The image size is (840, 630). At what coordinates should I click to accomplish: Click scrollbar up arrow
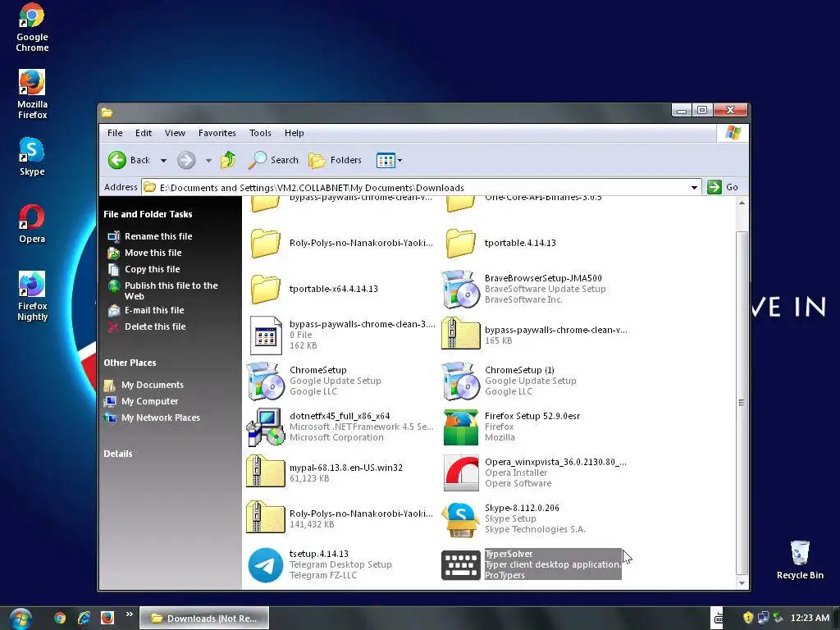pyautogui.click(x=742, y=203)
